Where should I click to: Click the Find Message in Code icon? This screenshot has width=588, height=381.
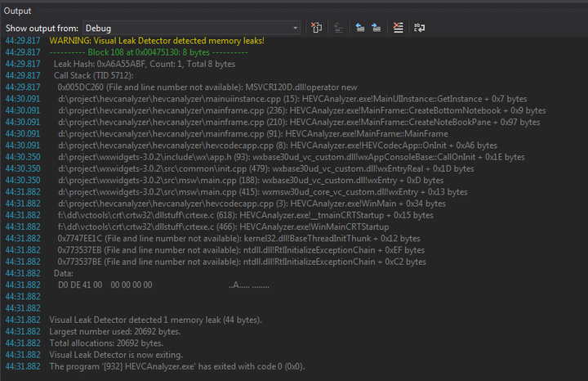click(317, 28)
